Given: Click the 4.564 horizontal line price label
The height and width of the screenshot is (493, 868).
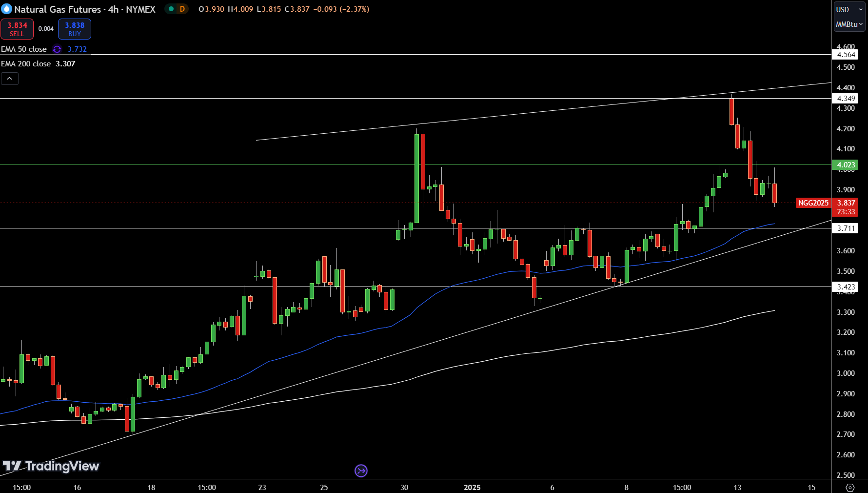Looking at the screenshot, I should [846, 55].
